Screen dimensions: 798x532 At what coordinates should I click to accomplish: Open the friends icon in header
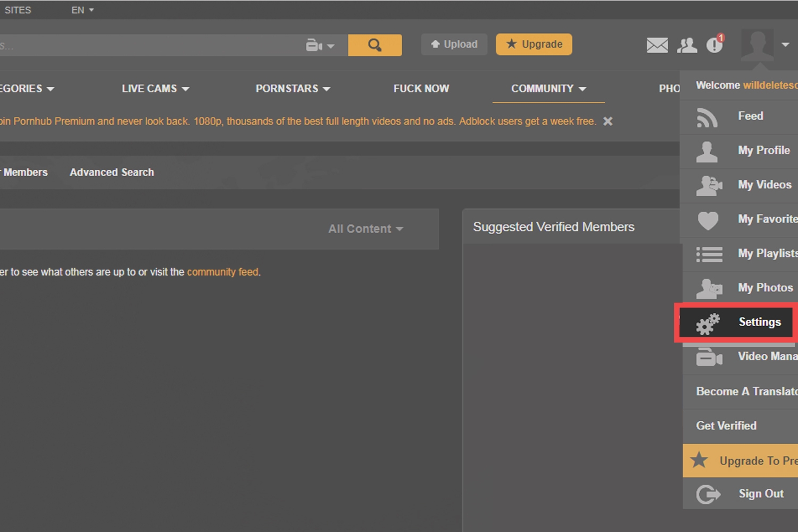tap(687, 45)
